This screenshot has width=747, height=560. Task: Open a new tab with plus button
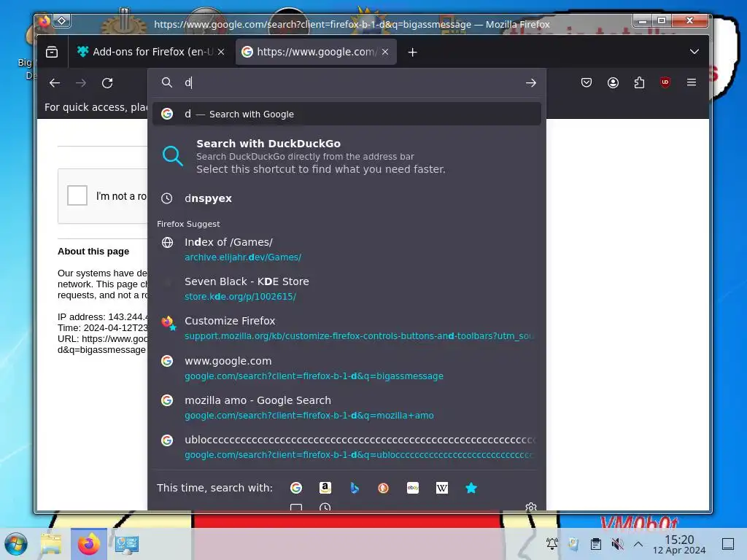click(x=413, y=52)
